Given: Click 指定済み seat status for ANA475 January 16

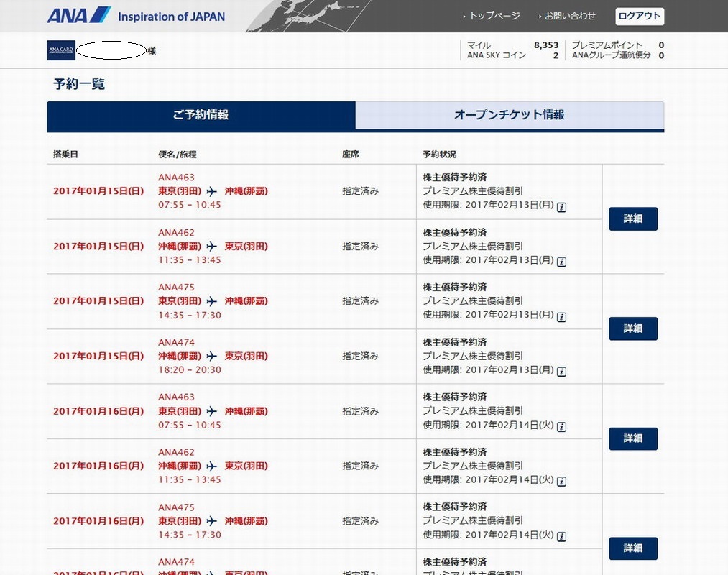Looking at the screenshot, I should point(360,521).
